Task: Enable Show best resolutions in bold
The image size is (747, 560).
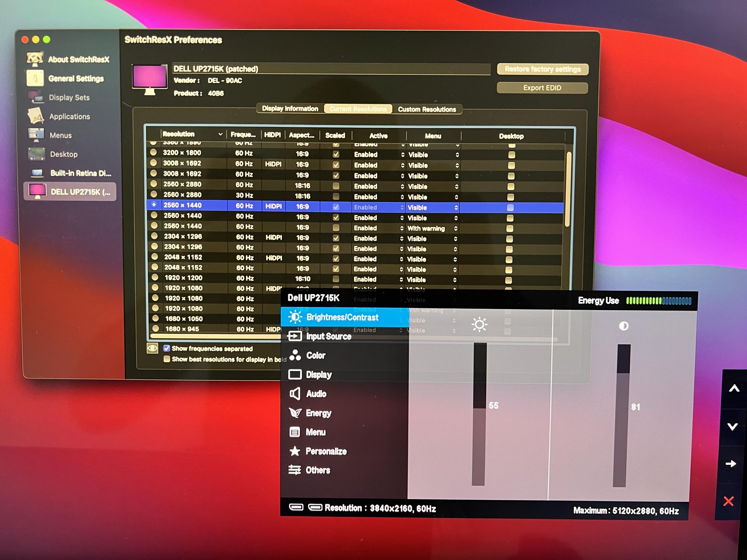Action: [167, 359]
